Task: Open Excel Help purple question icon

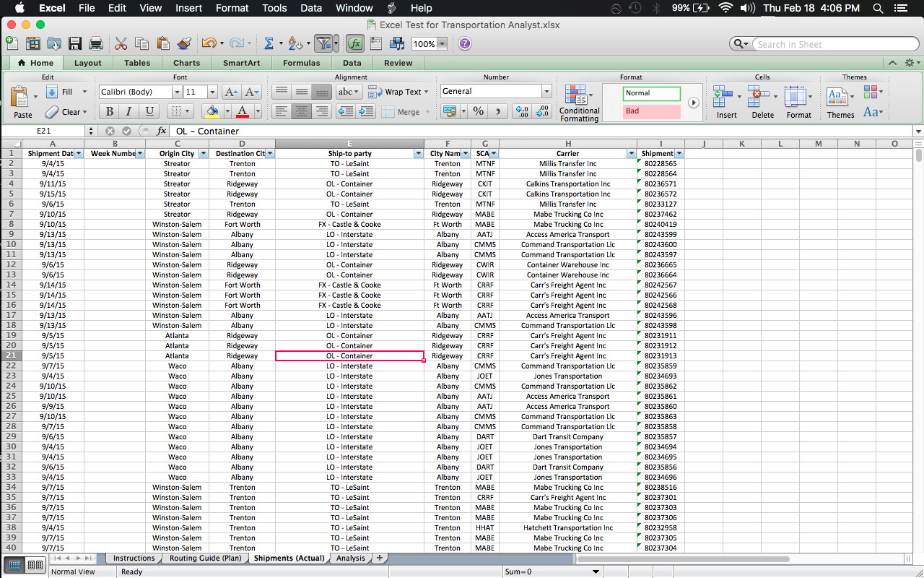Action: [x=465, y=43]
